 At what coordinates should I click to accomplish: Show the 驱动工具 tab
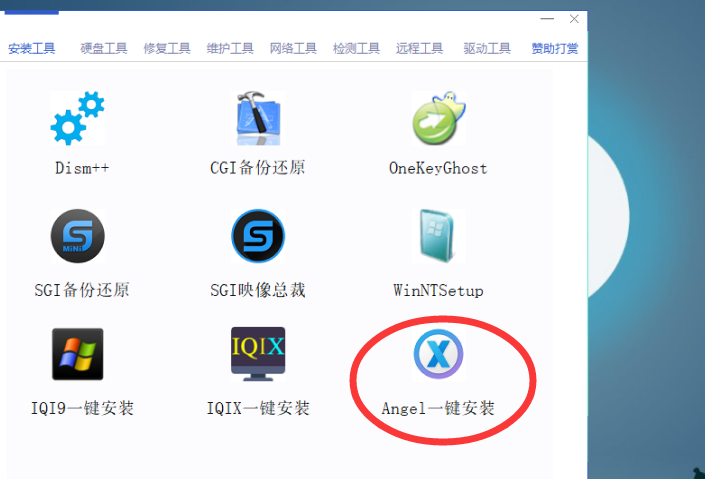(x=487, y=49)
